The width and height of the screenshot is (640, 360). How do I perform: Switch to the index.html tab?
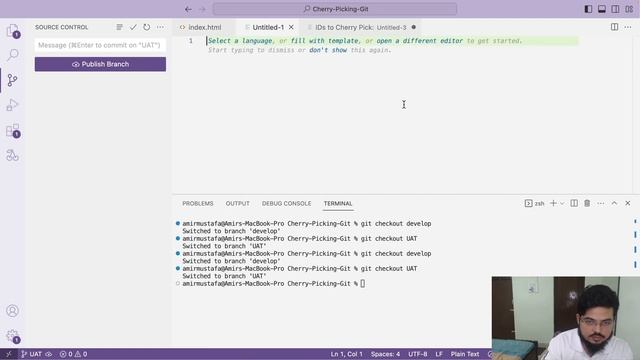[x=204, y=27]
